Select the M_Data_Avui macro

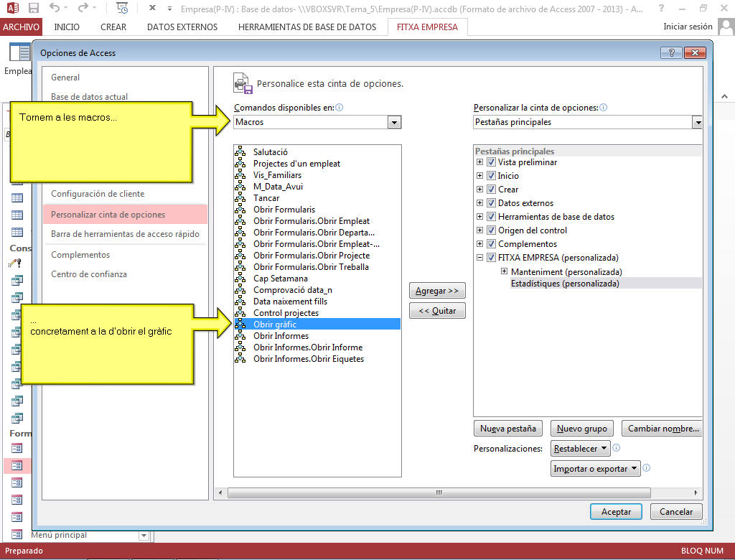point(317,187)
